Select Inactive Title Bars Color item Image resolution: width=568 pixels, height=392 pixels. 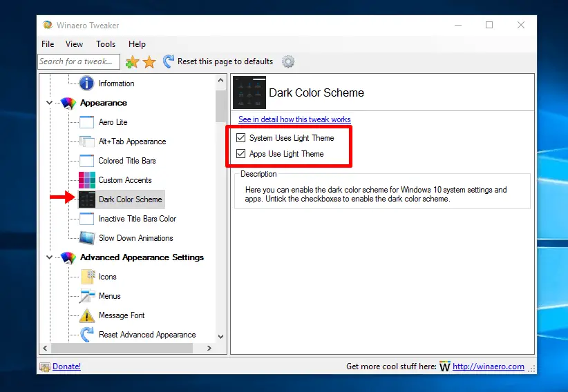tap(138, 219)
